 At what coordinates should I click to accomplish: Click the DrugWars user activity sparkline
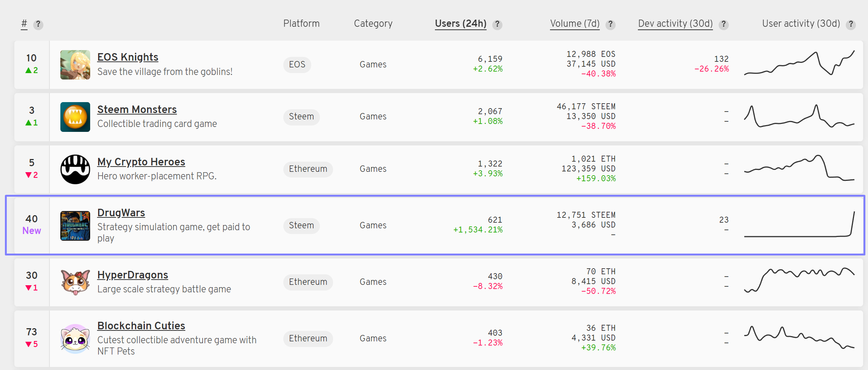click(799, 225)
